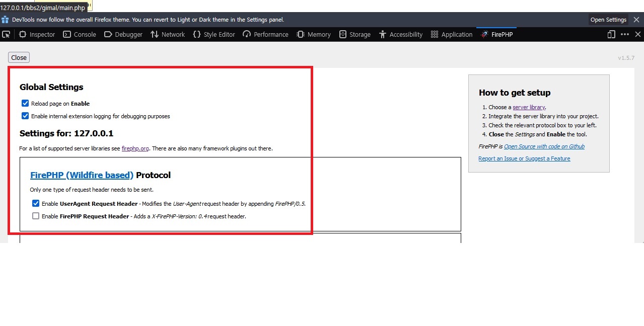The width and height of the screenshot is (644, 326).
Task: Switch to the Storage tab
Action: click(355, 34)
